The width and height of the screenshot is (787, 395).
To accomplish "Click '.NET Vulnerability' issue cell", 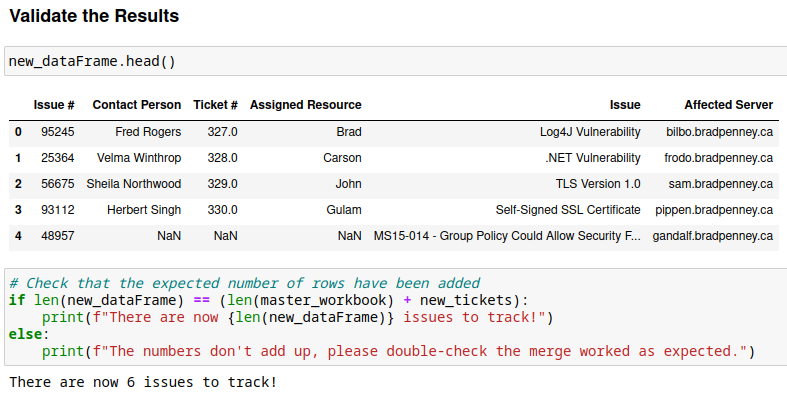I will (x=593, y=158).
